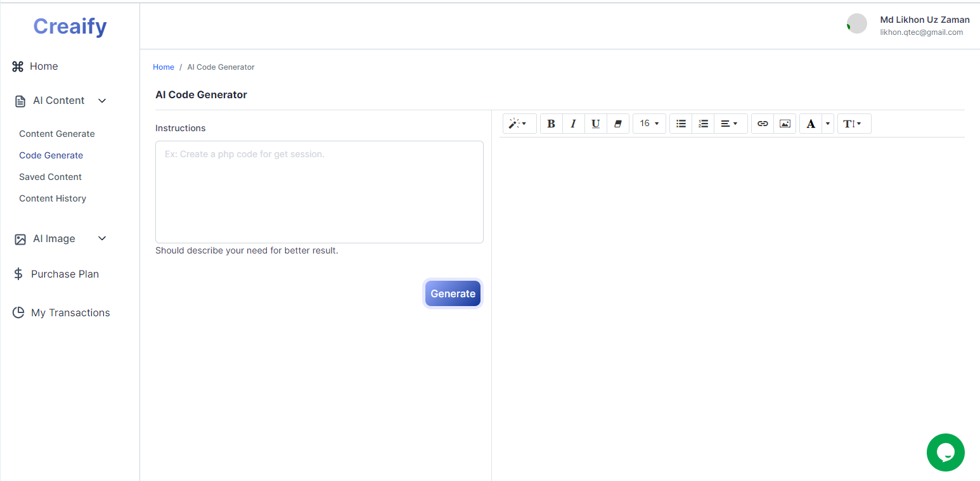Expand the AI Image chevron
Screen dimensions: 980x481
(102, 239)
